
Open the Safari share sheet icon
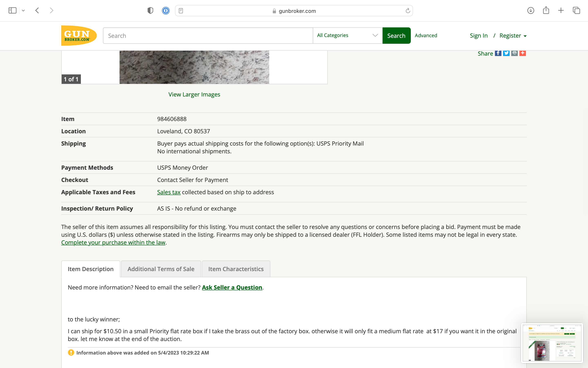click(x=546, y=10)
